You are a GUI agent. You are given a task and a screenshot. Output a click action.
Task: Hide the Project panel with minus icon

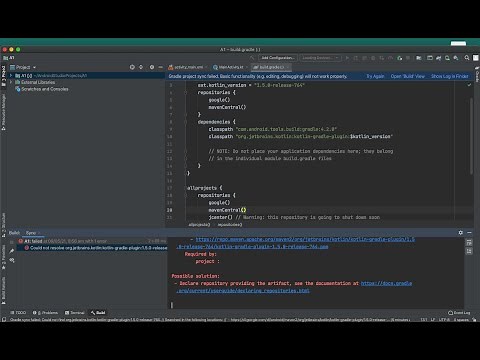point(161,67)
